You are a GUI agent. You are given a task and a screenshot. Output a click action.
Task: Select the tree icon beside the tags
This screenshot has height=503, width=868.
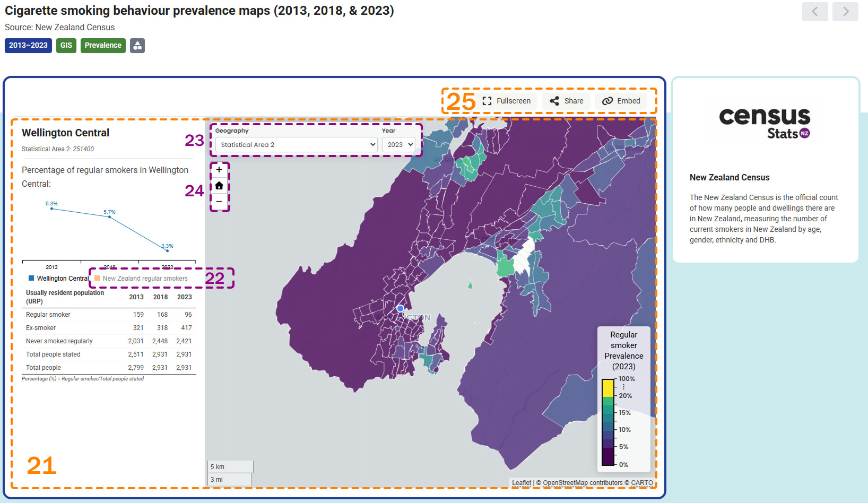coord(137,46)
